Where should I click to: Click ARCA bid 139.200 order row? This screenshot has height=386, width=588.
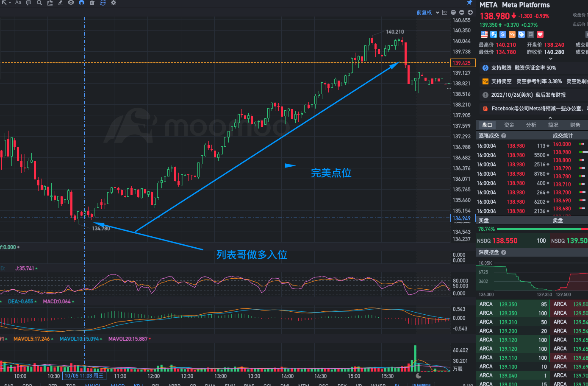[x=513, y=331]
